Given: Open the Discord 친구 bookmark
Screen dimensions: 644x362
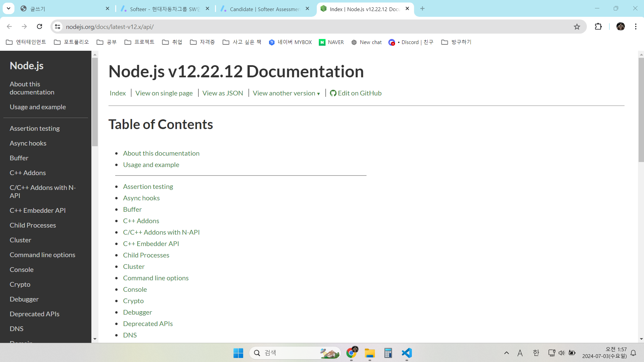Looking at the screenshot, I should tap(411, 42).
